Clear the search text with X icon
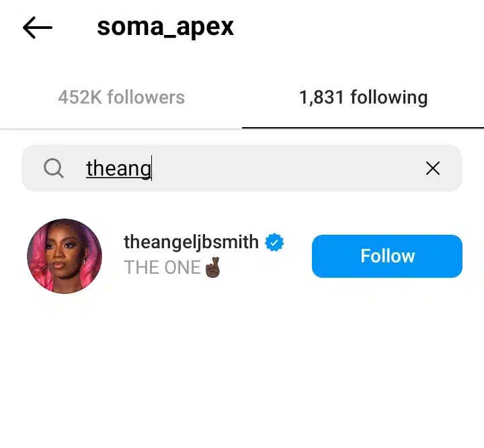This screenshot has height=448, width=484. click(432, 168)
